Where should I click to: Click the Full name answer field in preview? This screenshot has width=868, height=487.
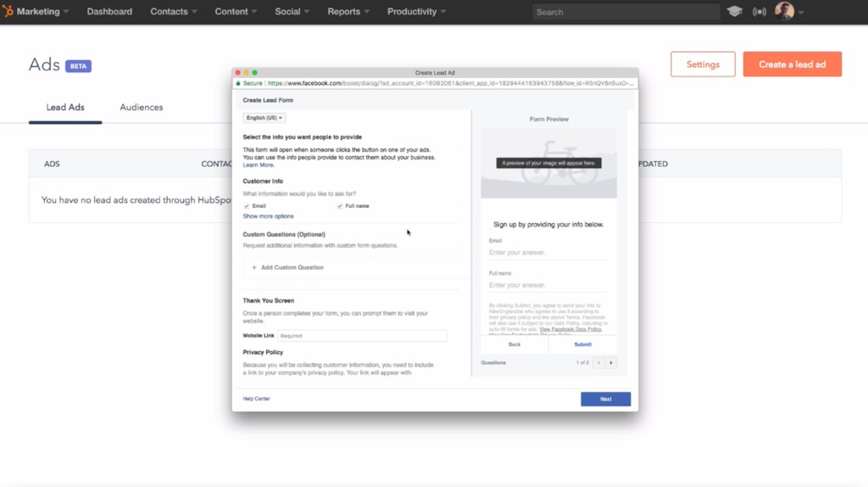548,285
